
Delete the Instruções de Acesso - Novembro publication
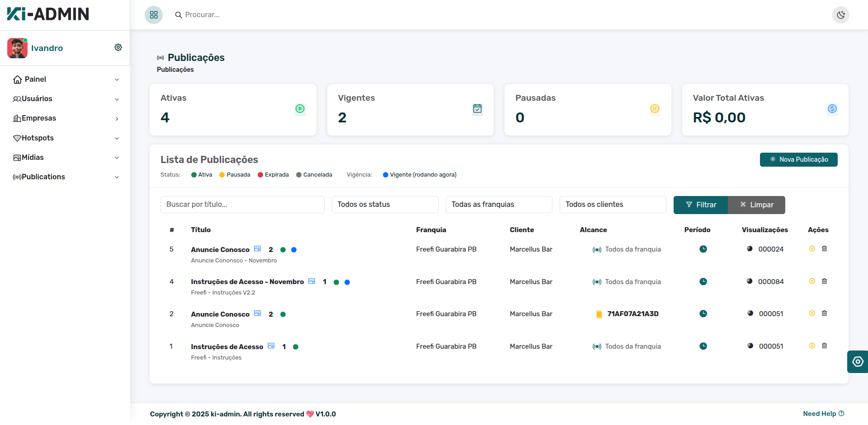click(824, 281)
